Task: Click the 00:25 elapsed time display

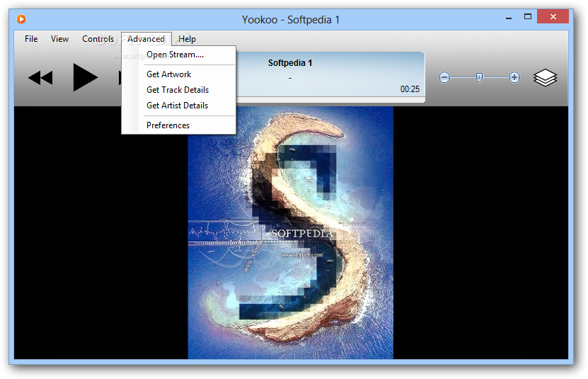Action: [410, 89]
